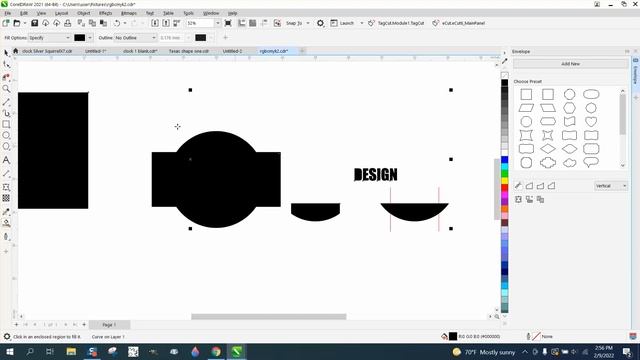Click the Print icon
The width and height of the screenshot is (640, 360).
click(x=67, y=23)
